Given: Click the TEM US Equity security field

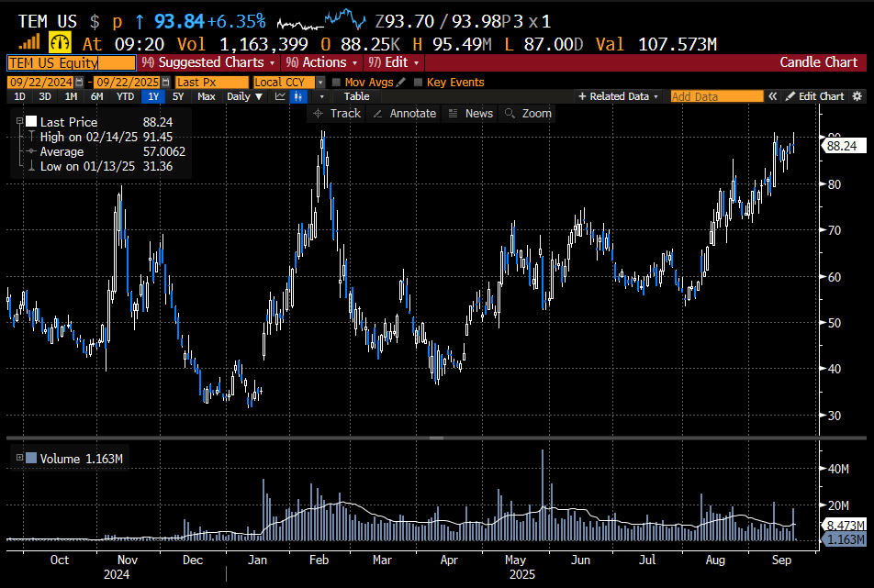Looking at the screenshot, I should click(x=72, y=63).
